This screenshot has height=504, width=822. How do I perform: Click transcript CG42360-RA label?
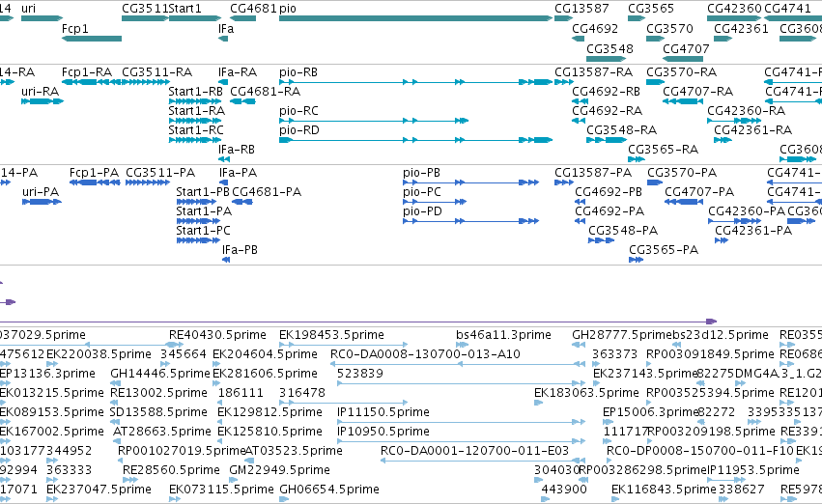(746, 111)
